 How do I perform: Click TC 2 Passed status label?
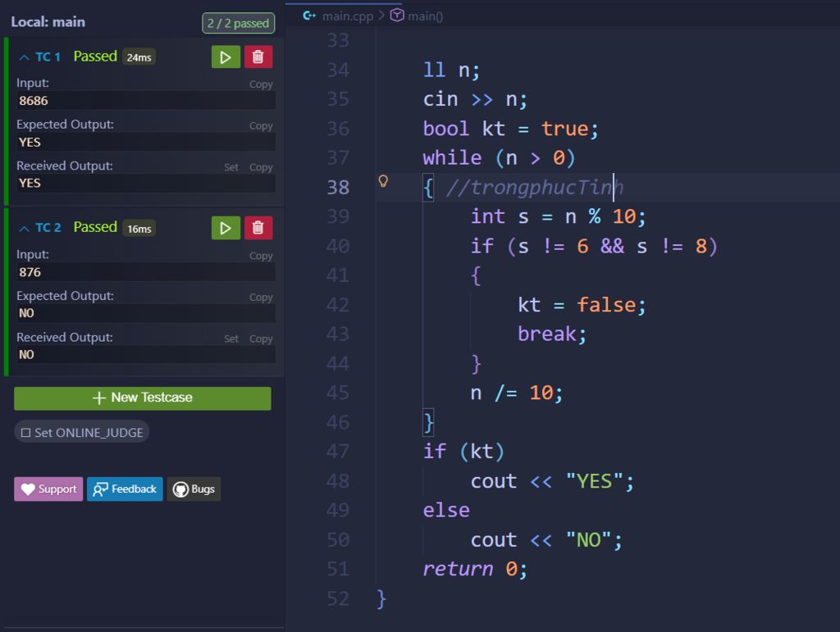[x=95, y=227]
